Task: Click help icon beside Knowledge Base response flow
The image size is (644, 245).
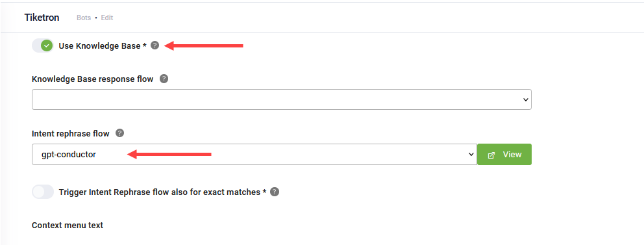Action: [164, 79]
